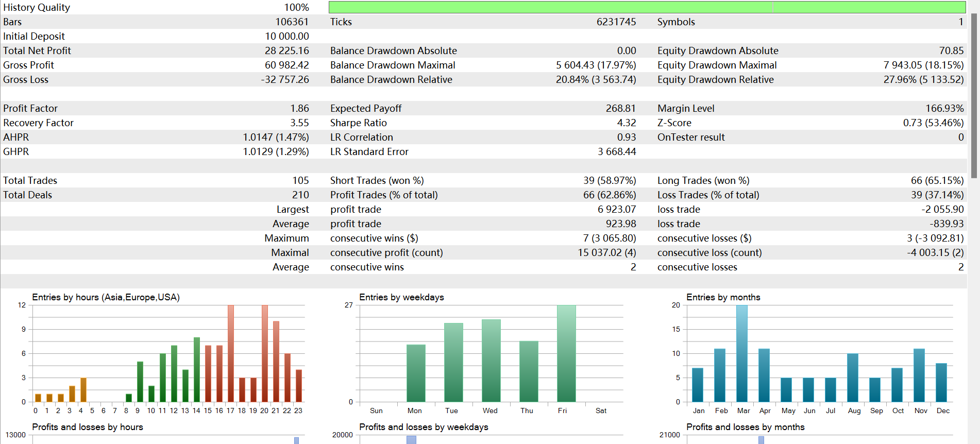Click the Total Trades value 105
Screen dimensions: 980x444
point(301,180)
